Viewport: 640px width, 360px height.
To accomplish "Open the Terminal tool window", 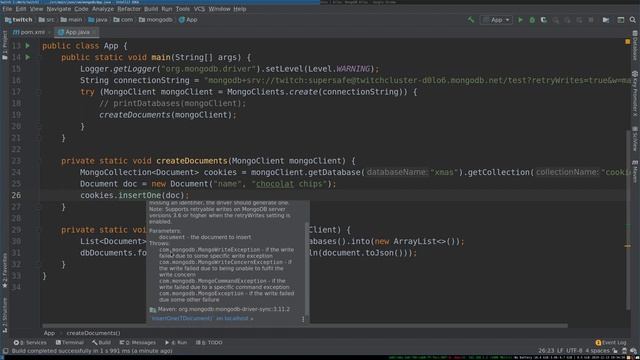I will click(69, 343).
